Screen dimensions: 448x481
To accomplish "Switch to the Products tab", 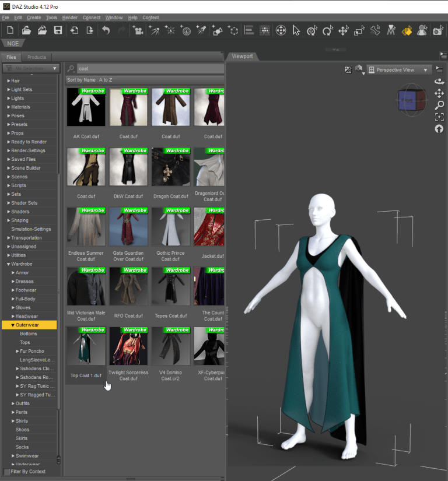I will pos(37,57).
